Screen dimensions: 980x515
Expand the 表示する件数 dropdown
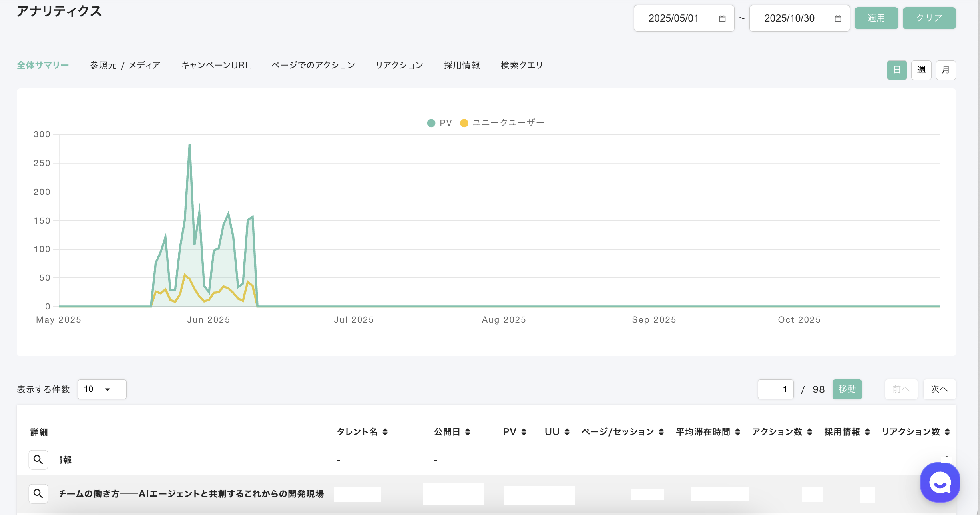(102, 389)
